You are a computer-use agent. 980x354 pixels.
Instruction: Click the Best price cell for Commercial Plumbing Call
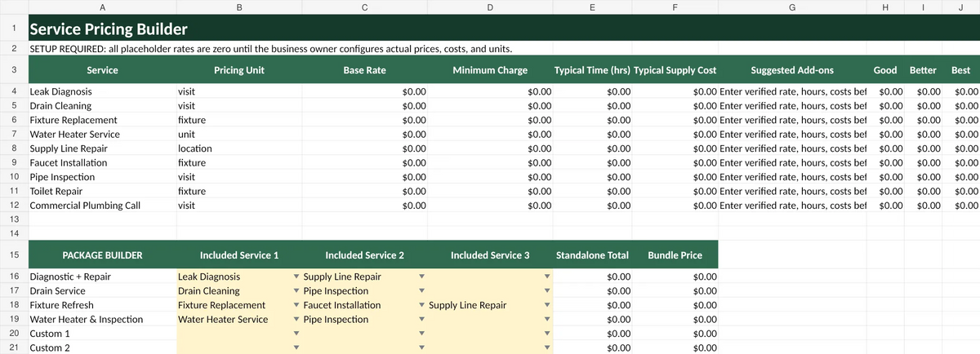click(x=961, y=206)
